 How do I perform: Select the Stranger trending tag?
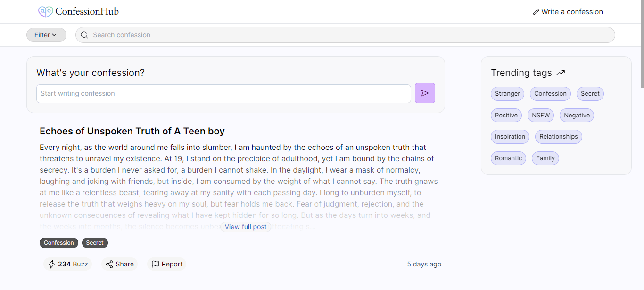[x=507, y=94]
